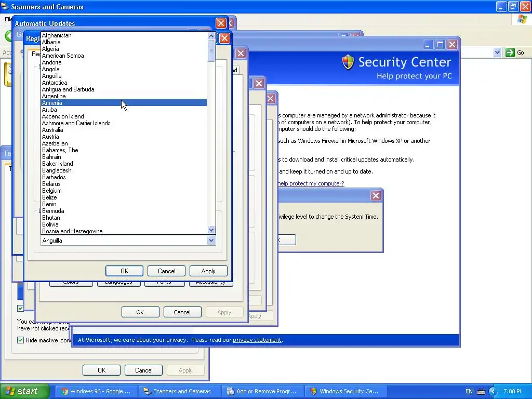Click the Security Center shield icon
This screenshot has width=532, height=399.
tap(348, 62)
